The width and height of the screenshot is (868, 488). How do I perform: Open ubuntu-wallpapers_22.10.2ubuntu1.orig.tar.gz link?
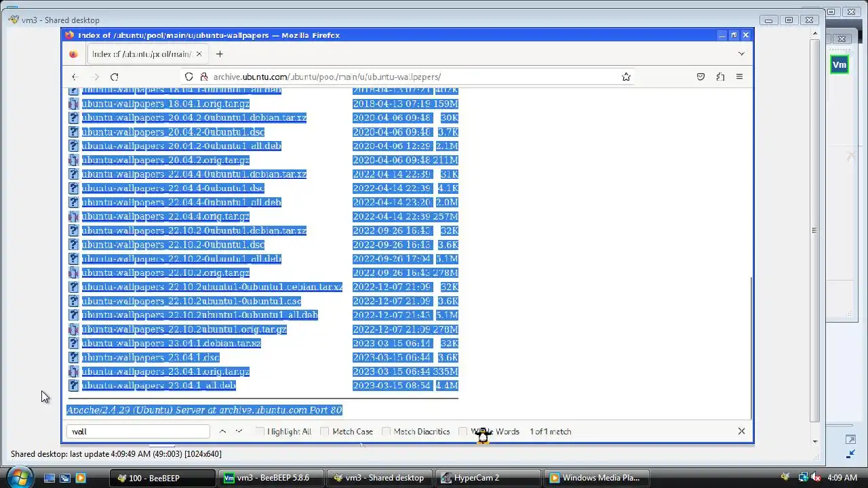coord(184,329)
